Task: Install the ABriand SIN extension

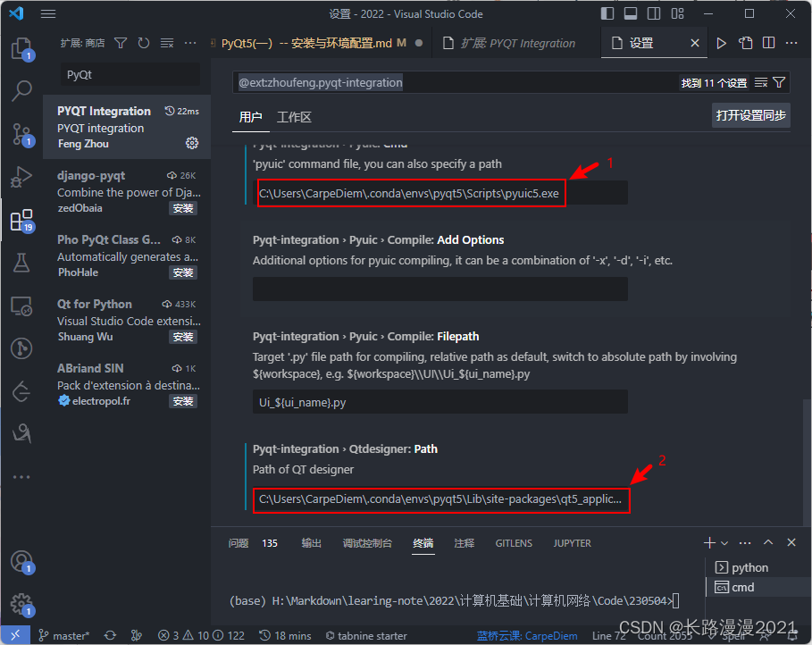Action: click(183, 401)
